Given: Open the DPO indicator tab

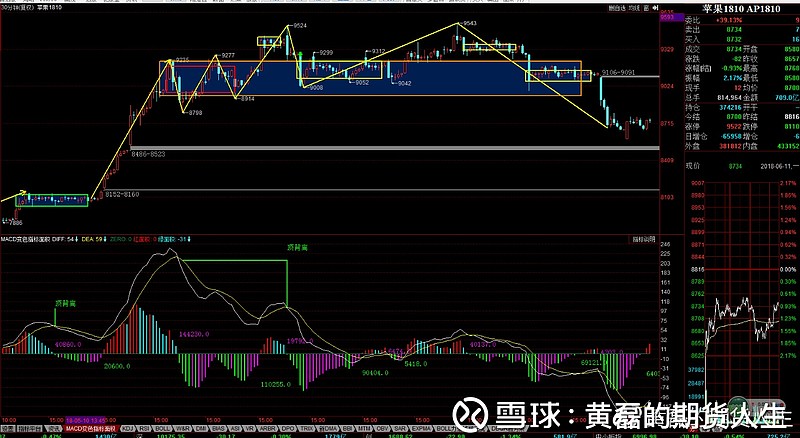Looking at the screenshot, I should 287,428.
